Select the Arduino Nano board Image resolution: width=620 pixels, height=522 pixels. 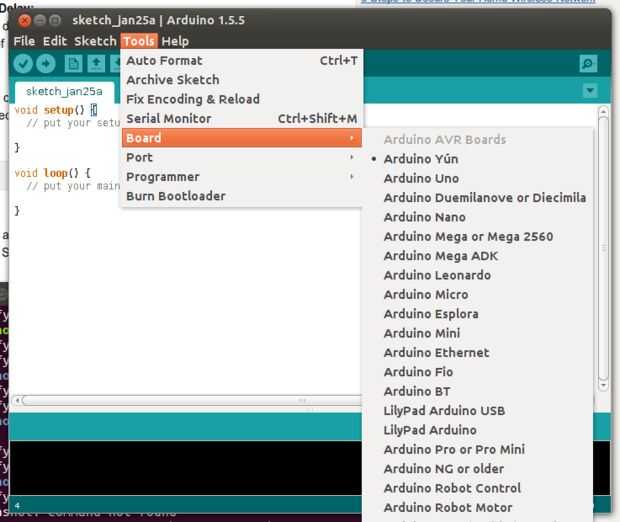click(x=478, y=217)
